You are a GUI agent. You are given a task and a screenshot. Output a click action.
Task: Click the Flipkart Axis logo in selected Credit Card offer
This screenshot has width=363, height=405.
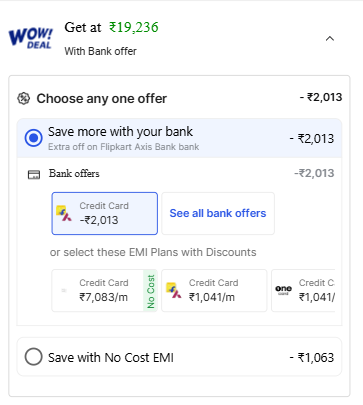click(64, 214)
